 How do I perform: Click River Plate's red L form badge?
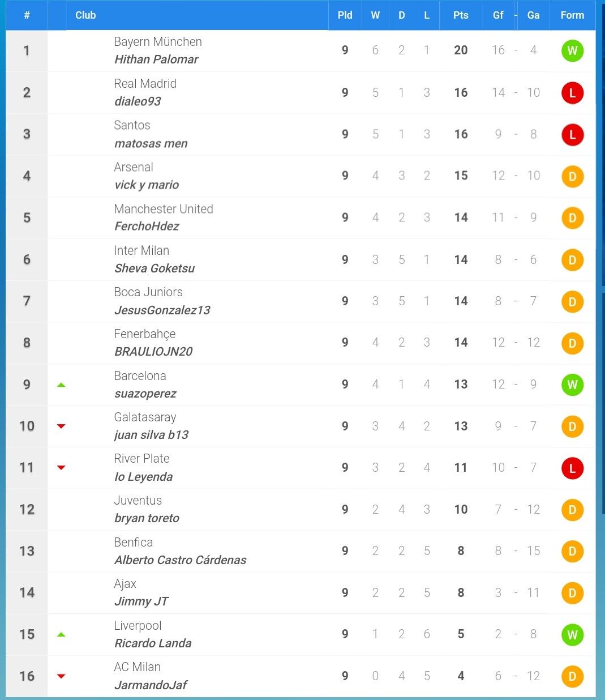pyautogui.click(x=572, y=468)
